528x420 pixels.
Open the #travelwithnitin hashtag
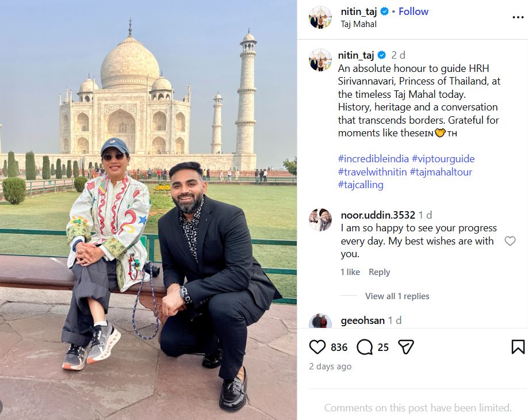[x=372, y=172]
